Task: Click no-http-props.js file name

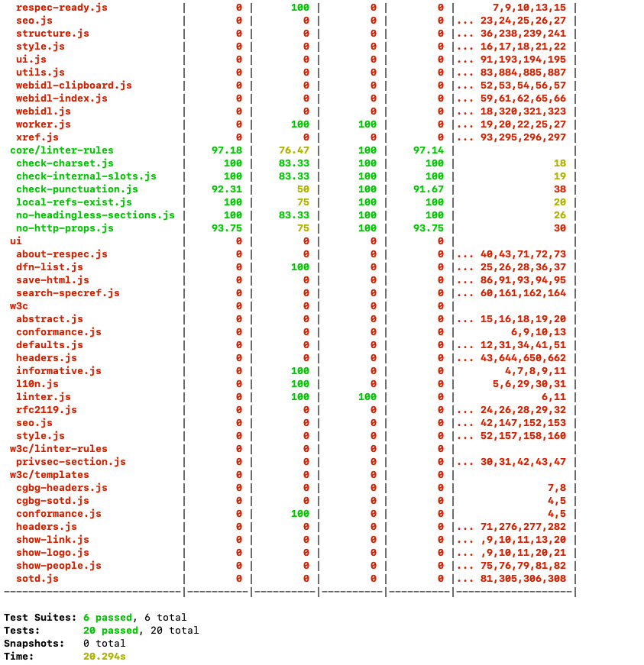Action: pos(64,228)
